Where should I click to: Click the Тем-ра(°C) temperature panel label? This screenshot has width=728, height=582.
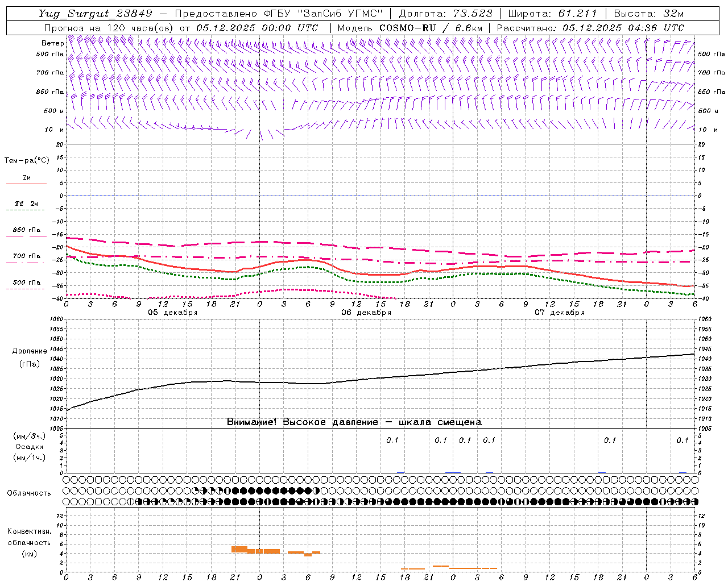point(27,161)
